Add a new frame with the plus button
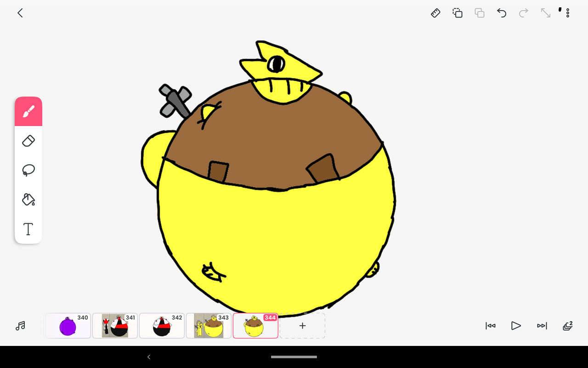This screenshot has height=368, width=588. [x=302, y=326]
